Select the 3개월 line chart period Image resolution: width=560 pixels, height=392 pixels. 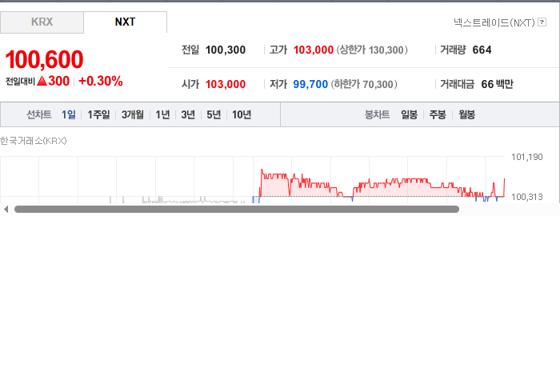(133, 114)
